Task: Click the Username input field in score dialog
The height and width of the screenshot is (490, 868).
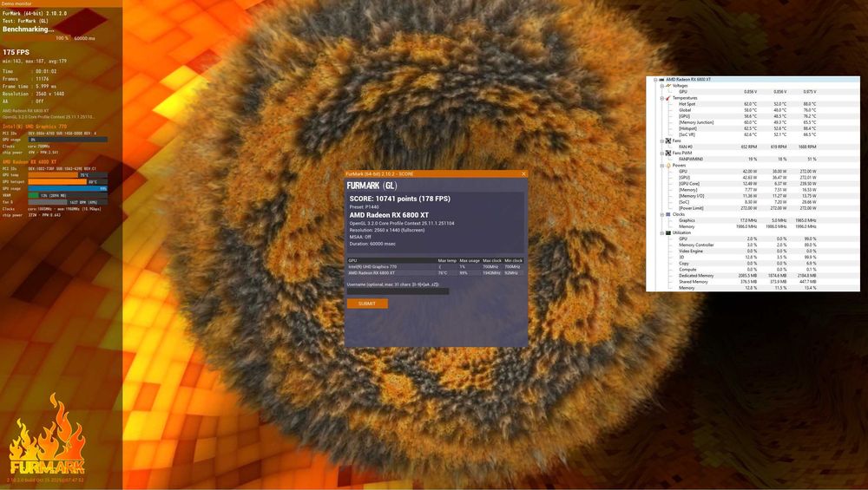Action: coord(398,291)
